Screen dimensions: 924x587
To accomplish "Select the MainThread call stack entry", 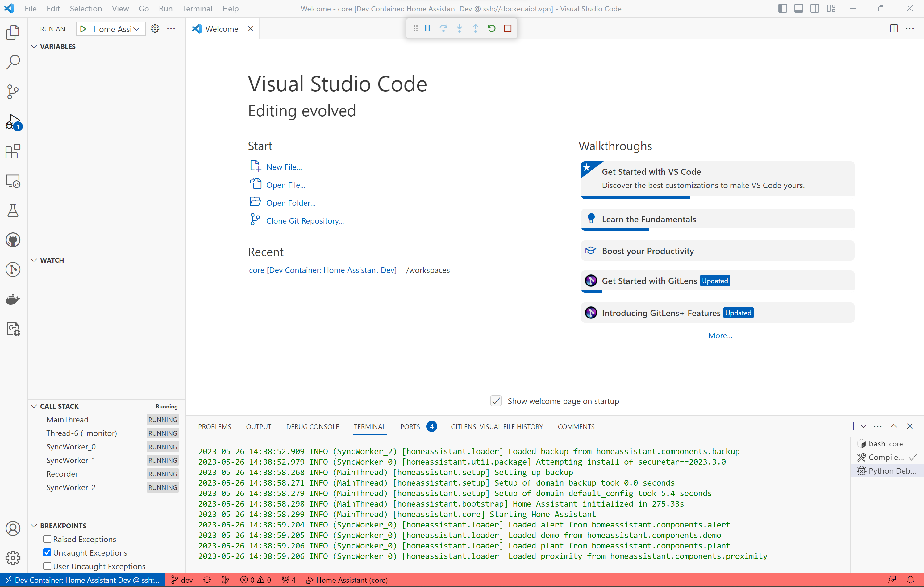I will (68, 420).
